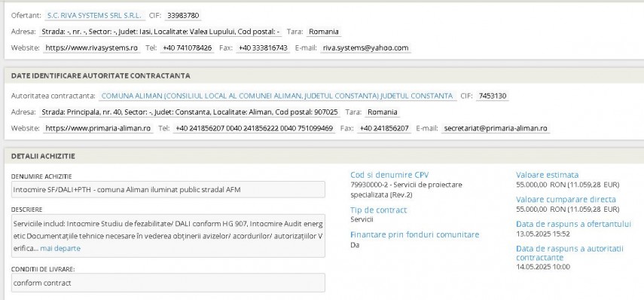The height and width of the screenshot is (300, 644).
Task: Click the 'Data de raspuns a ofertantului' label
Action: coord(573,224)
